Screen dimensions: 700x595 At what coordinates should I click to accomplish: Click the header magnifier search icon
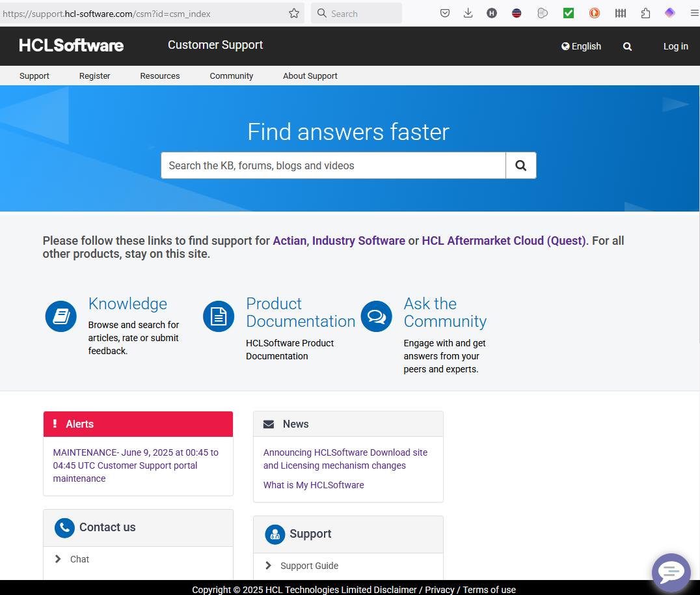(x=627, y=46)
